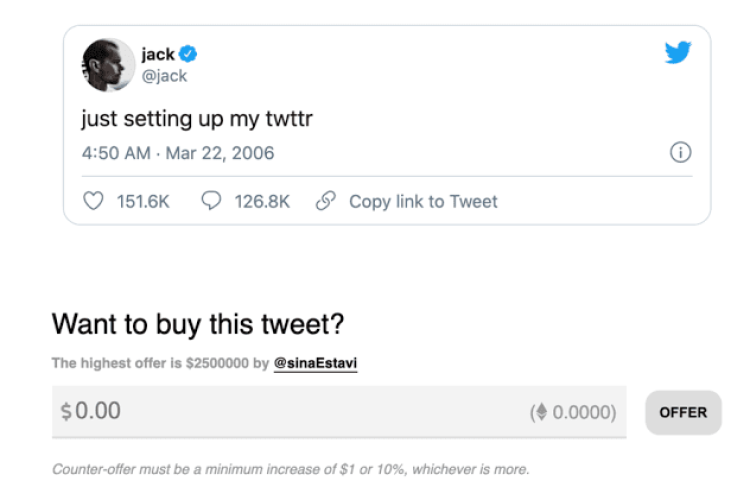The image size is (750, 500).
Task: Open jack's profile picture
Action: [108, 65]
